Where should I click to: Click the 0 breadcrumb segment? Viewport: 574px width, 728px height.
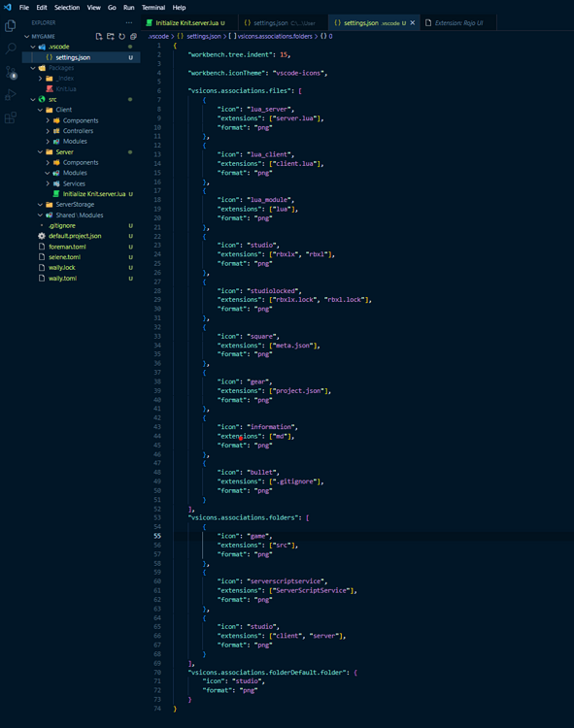(x=326, y=36)
